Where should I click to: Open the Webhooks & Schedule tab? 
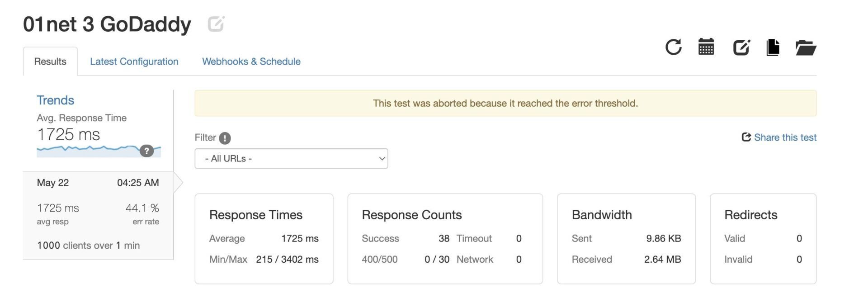click(251, 61)
